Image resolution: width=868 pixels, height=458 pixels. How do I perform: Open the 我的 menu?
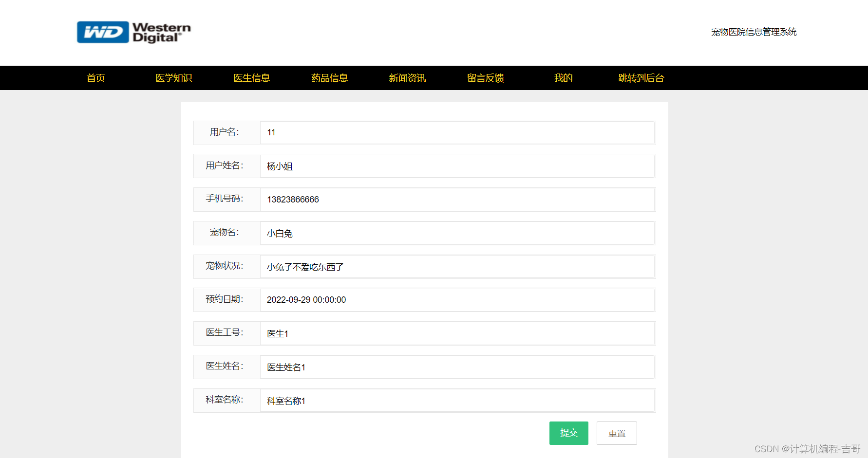(564, 78)
